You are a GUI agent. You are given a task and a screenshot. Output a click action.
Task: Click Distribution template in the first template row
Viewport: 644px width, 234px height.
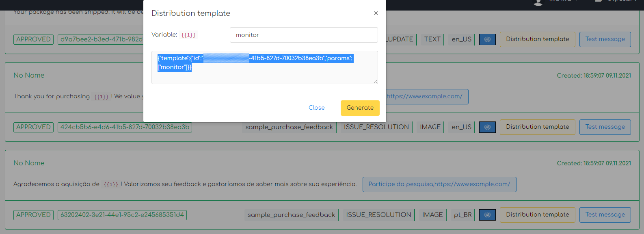537,39
